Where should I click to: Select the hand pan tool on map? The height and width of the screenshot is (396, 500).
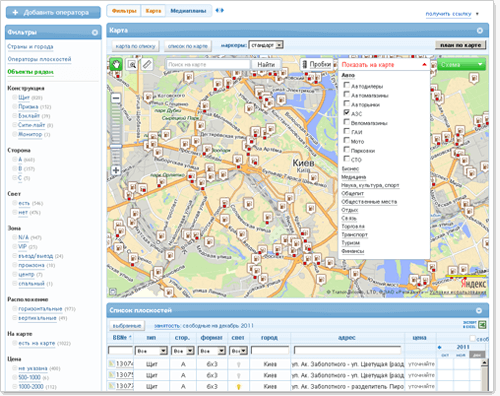(x=116, y=64)
